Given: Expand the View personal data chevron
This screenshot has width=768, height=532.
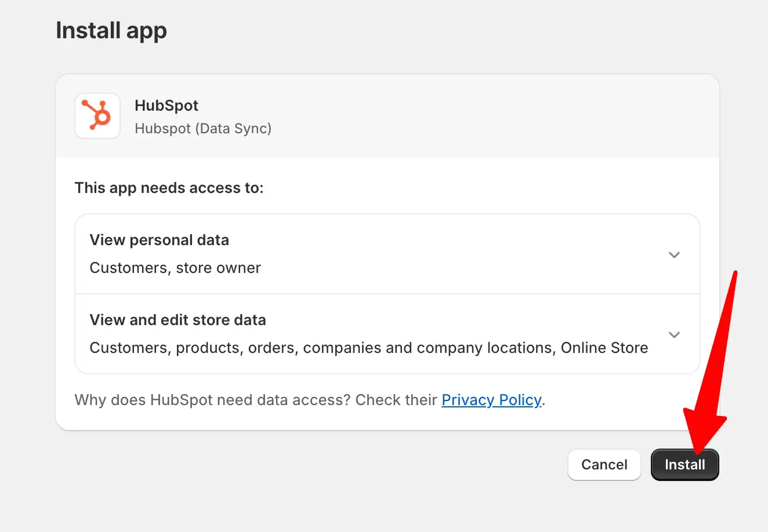Looking at the screenshot, I should pos(674,255).
